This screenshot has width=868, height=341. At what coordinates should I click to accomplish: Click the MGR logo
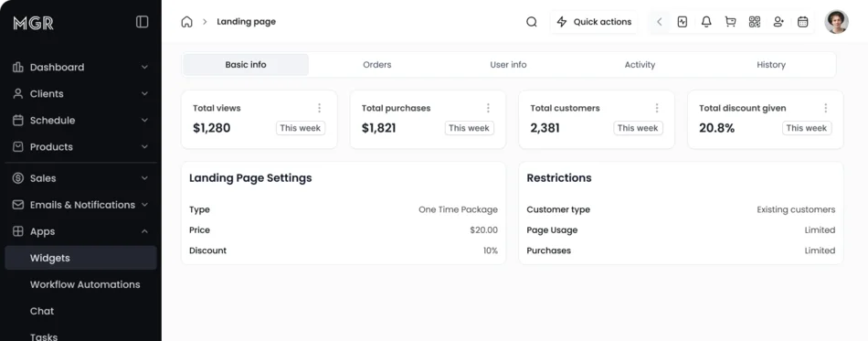[33, 23]
